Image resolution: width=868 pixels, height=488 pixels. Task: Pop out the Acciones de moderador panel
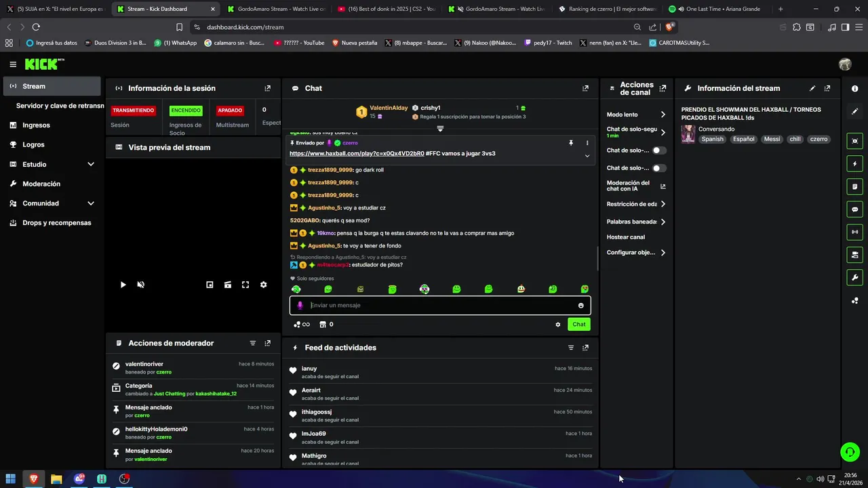(268, 343)
